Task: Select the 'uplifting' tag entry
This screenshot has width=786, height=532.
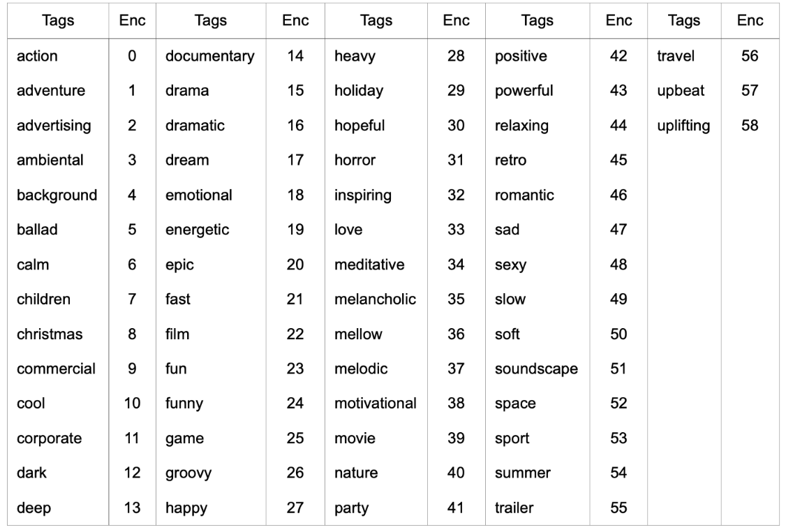Action: [x=683, y=126]
